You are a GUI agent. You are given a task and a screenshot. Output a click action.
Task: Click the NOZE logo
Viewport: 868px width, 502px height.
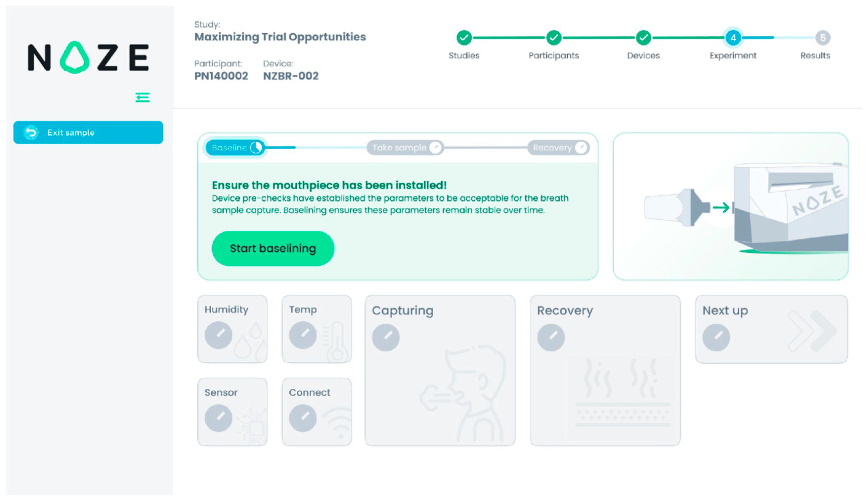point(88,57)
